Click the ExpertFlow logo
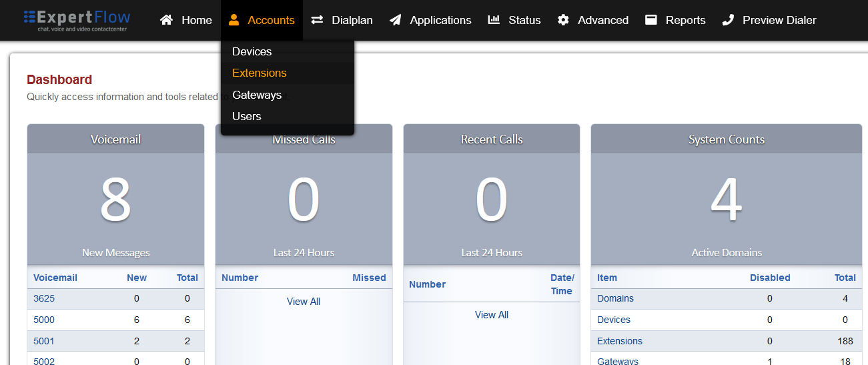Screen dimensions: 868x365 [x=77, y=20]
